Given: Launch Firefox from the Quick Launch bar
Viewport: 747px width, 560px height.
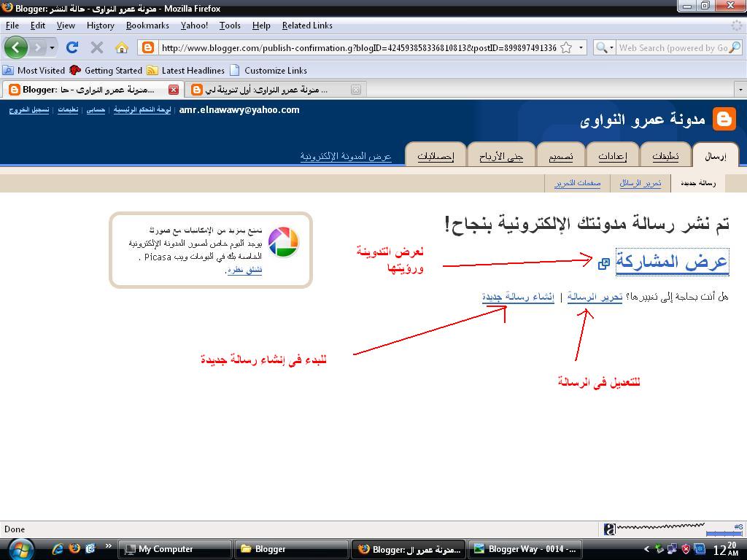Looking at the screenshot, I should 74,548.
